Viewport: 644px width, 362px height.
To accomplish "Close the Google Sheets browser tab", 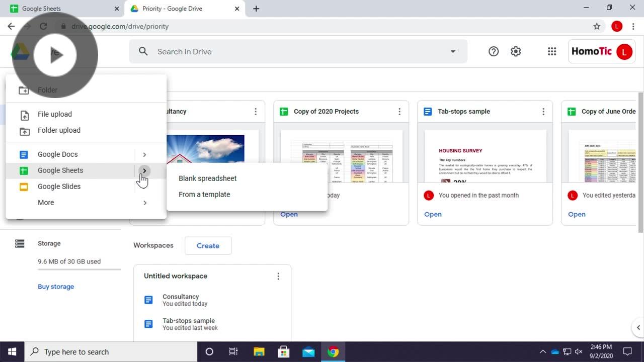I will (x=117, y=9).
